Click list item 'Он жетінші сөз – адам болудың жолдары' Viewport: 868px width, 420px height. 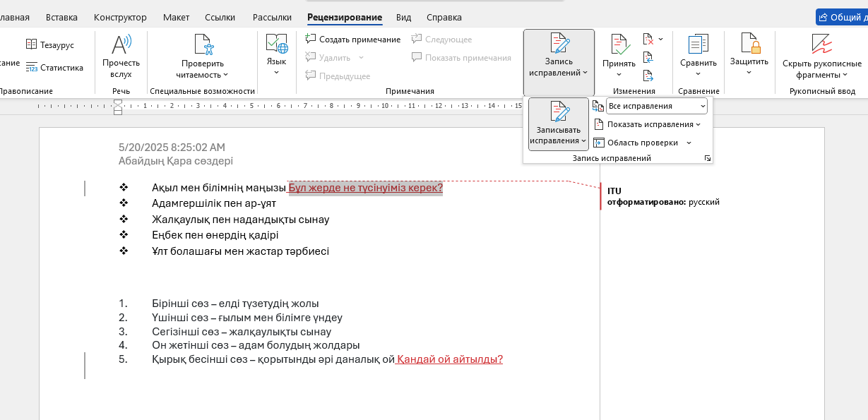256,345
